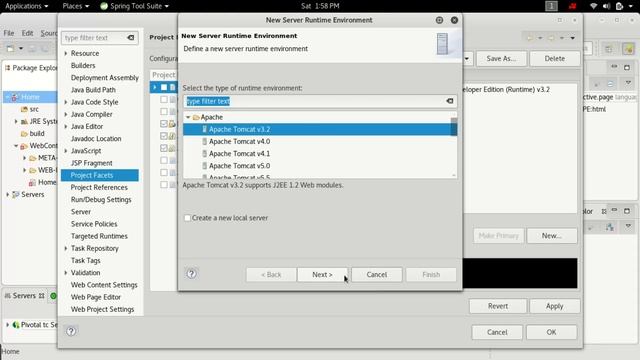This screenshot has width=640, height=360.
Task: Click Apply button
Action: [554, 306]
